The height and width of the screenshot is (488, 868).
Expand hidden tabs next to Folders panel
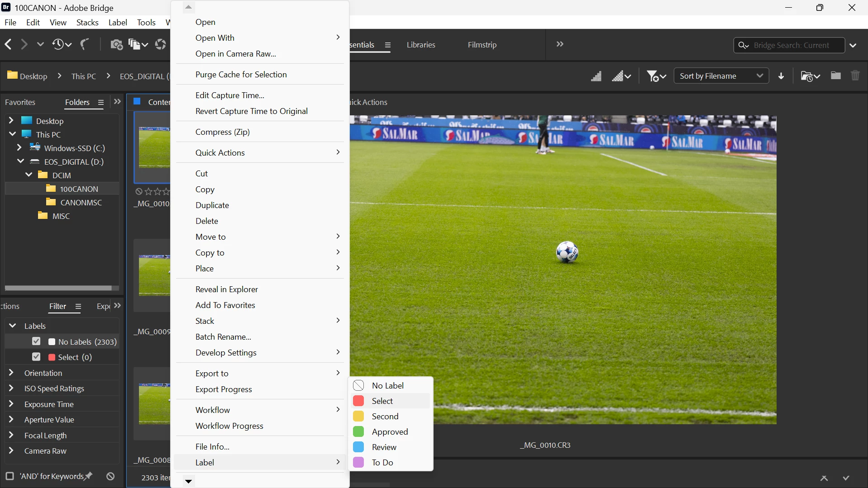[x=118, y=102]
